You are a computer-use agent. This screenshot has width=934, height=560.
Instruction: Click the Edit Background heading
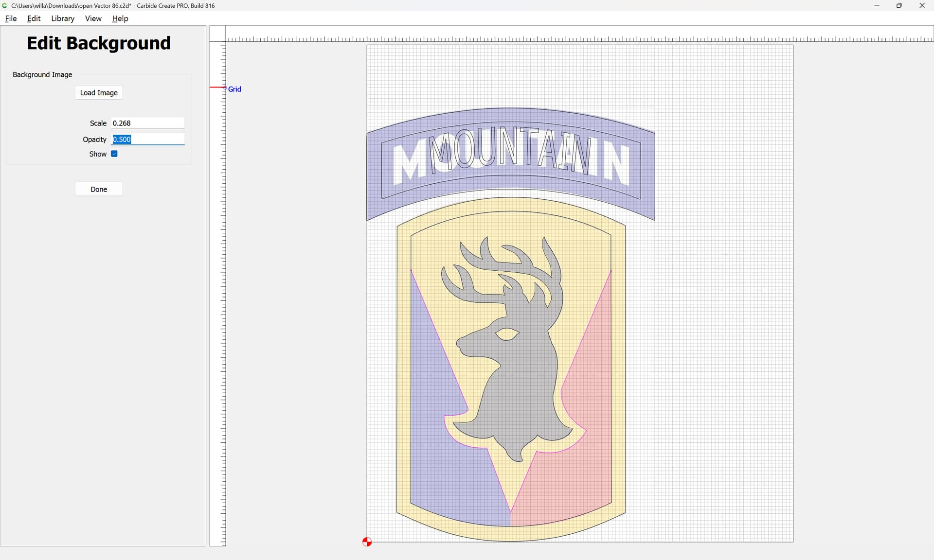(99, 43)
